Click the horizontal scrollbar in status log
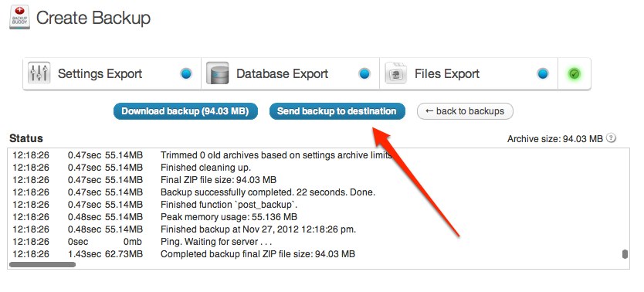 [x=42, y=265]
